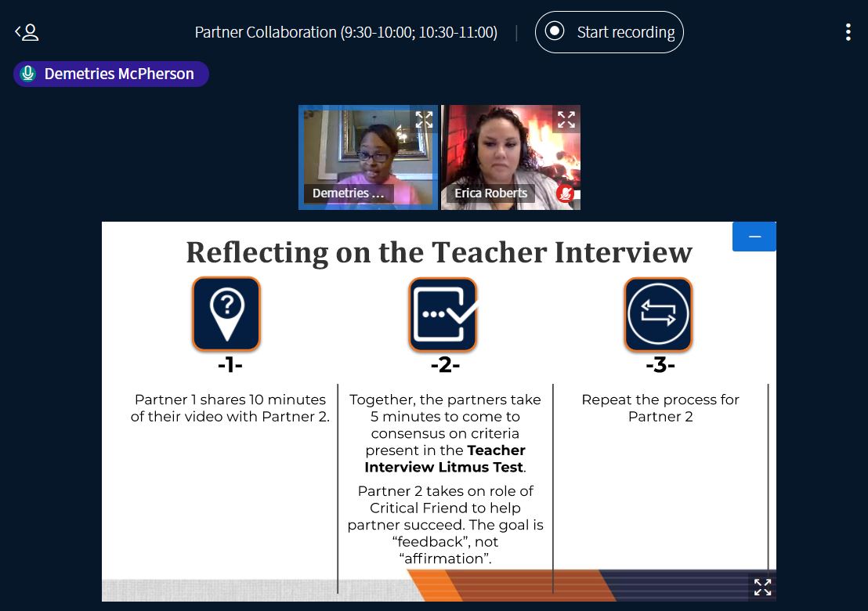Image resolution: width=868 pixels, height=611 pixels.
Task: Open the three-dot more options menu
Action: (x=848, y=32)
